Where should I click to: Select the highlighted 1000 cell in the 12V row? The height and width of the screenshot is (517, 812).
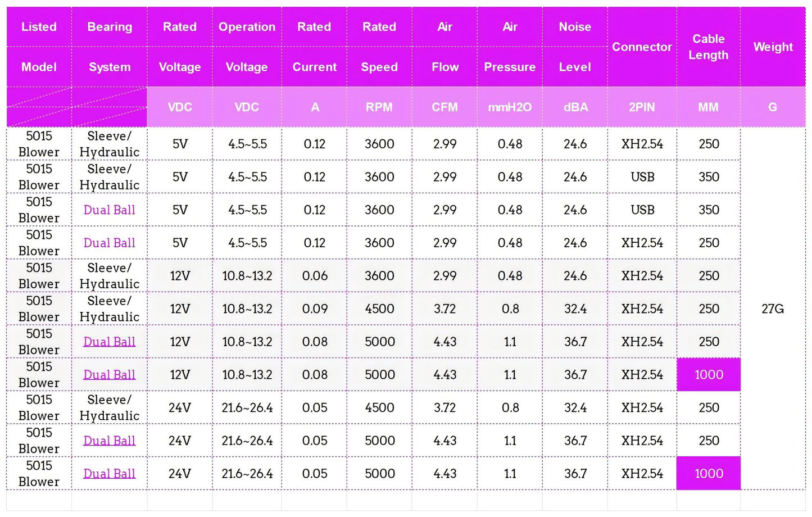click(x=709, y=375)
